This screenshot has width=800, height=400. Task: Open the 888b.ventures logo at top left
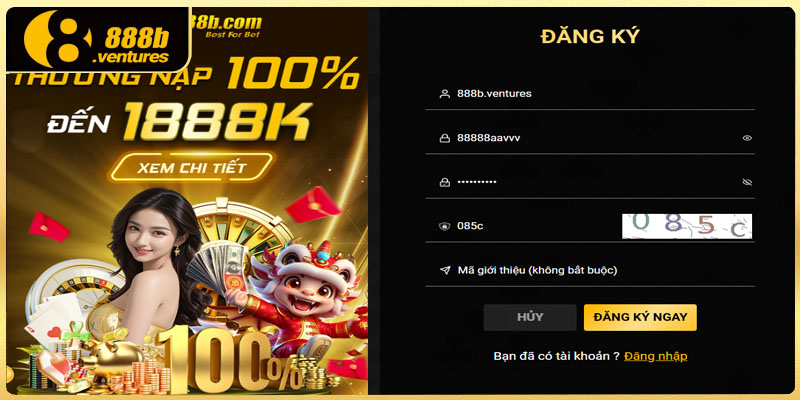[x=98, y=40]
